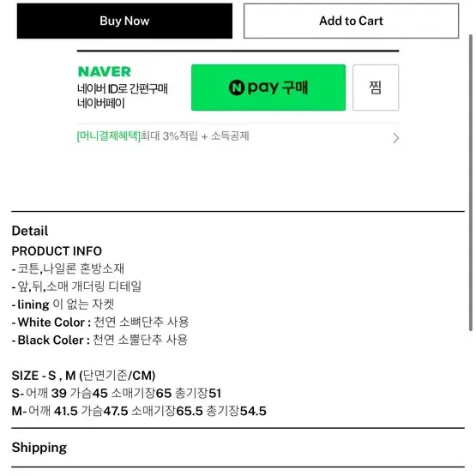476x476 pixels.
Task: Open the 머니결제혜택 benefits link
Action: pos(109,136)
